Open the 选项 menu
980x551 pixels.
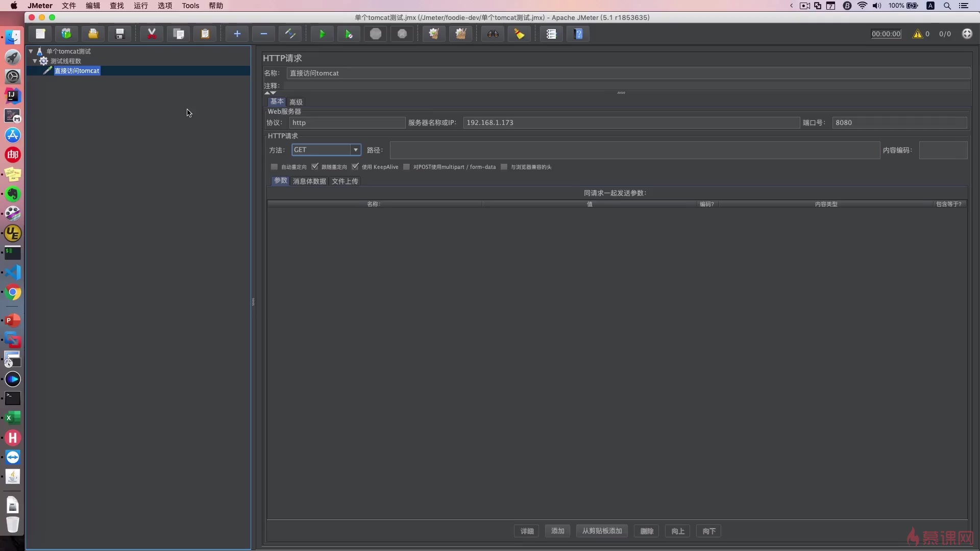click(x=164, y=6)
